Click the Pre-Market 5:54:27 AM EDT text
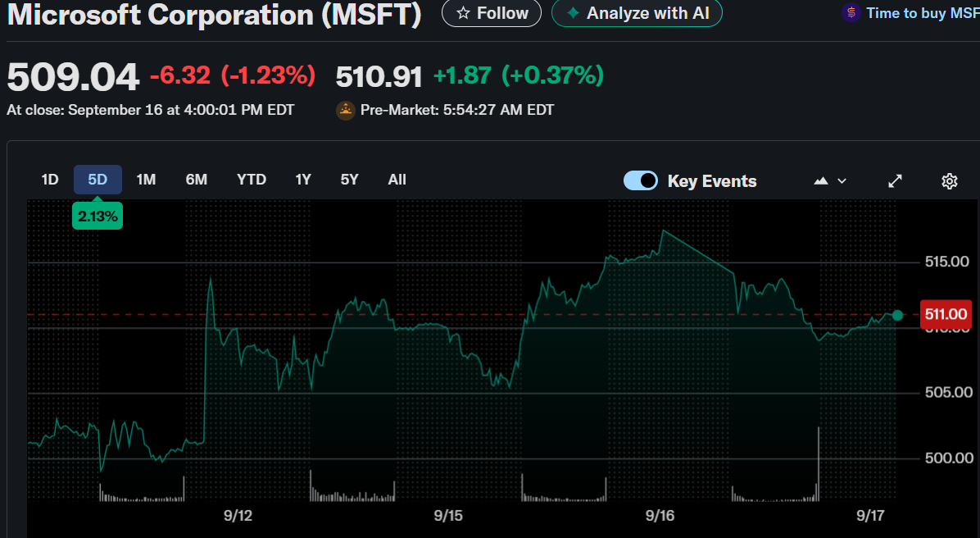Screen dimensions: 980x538 [x=457, y=110]
